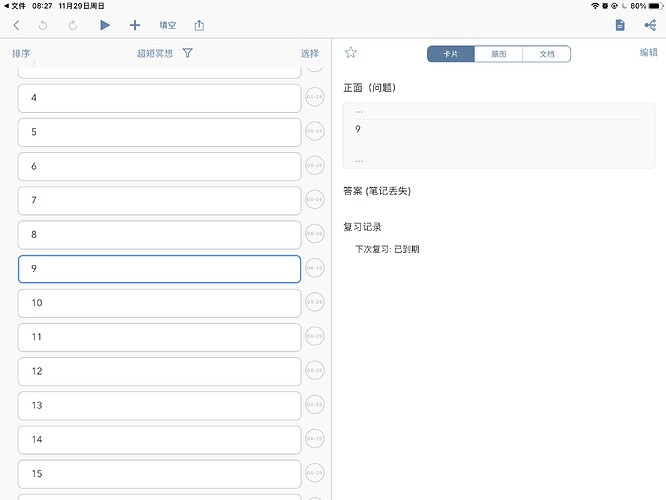Tap the date circle beside card 15
The width and height of the screenshot is (666, 500).
[x=315, y=473]
